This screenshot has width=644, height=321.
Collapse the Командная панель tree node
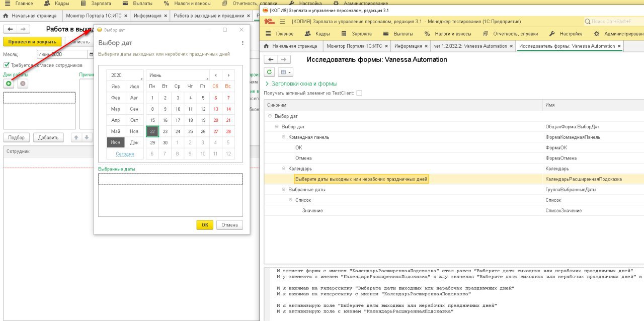click(x=284, y=137)
